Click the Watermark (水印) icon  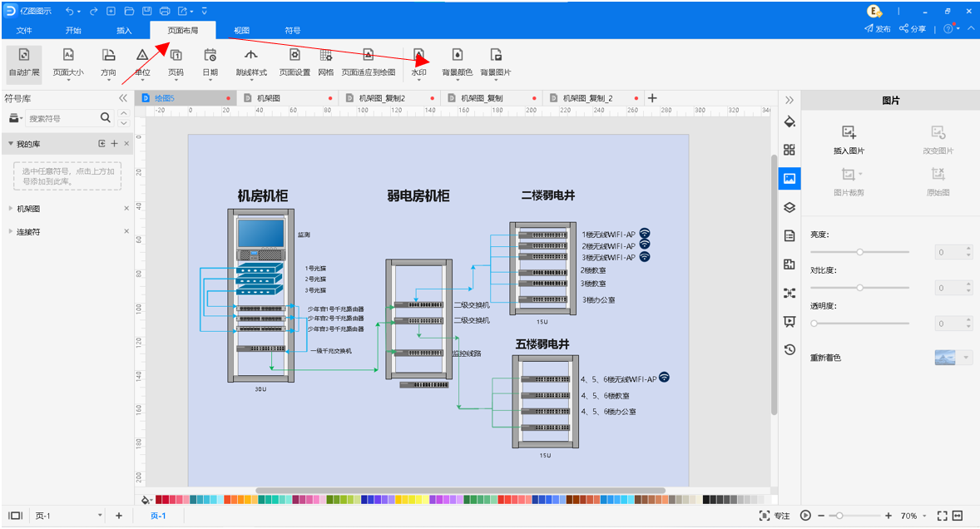point(418,56)
